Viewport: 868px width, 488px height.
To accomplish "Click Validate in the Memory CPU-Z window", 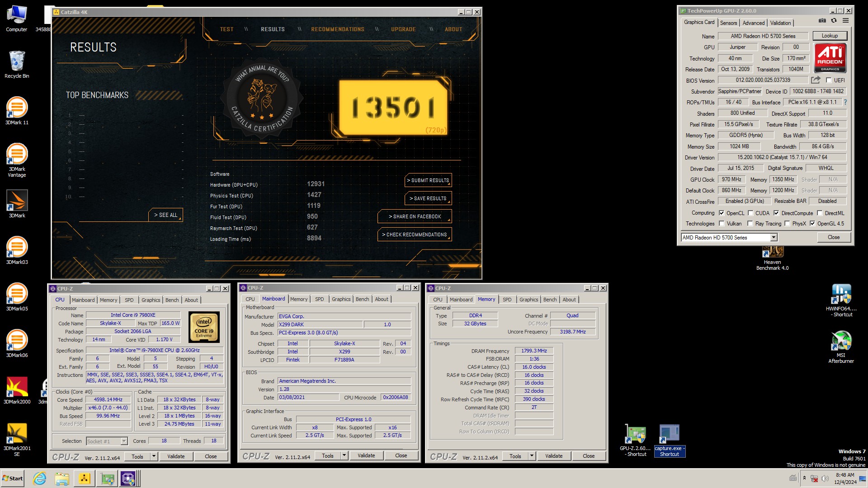I will 553,456.
